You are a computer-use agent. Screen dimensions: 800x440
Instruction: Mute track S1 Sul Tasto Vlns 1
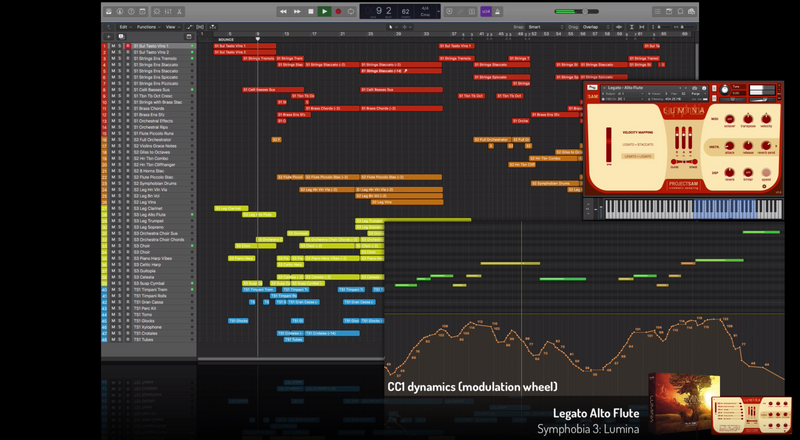click(x=113, y=46)
